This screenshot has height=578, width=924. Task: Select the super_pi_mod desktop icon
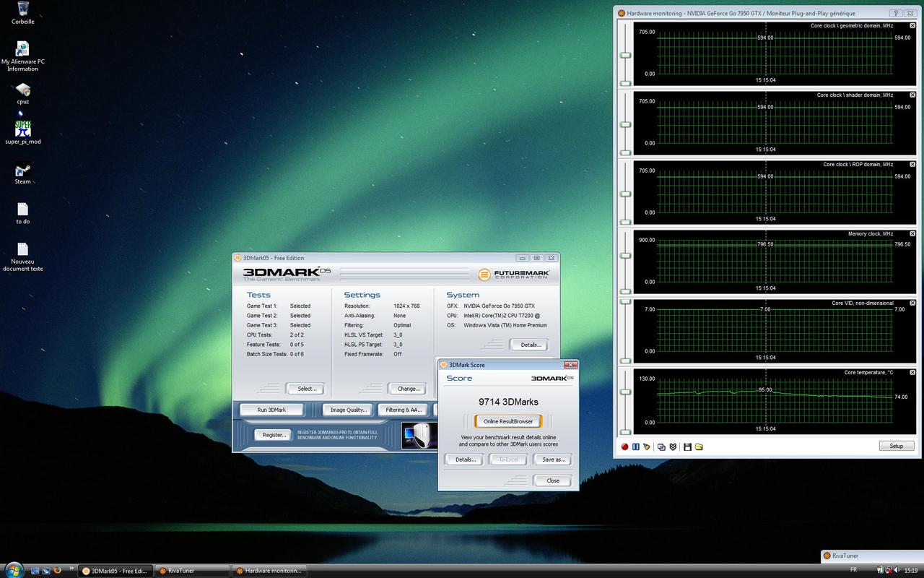23,133
